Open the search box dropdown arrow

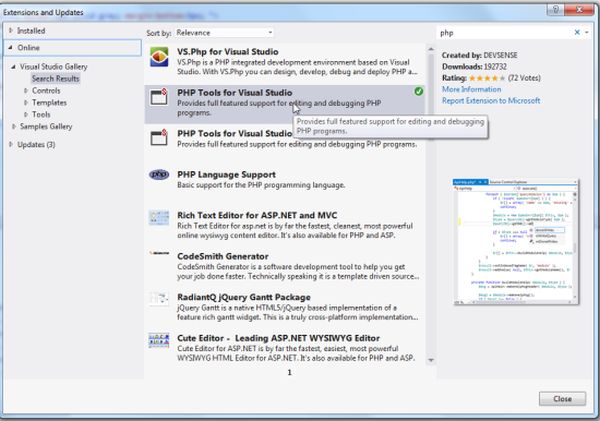tap(587, 33)
